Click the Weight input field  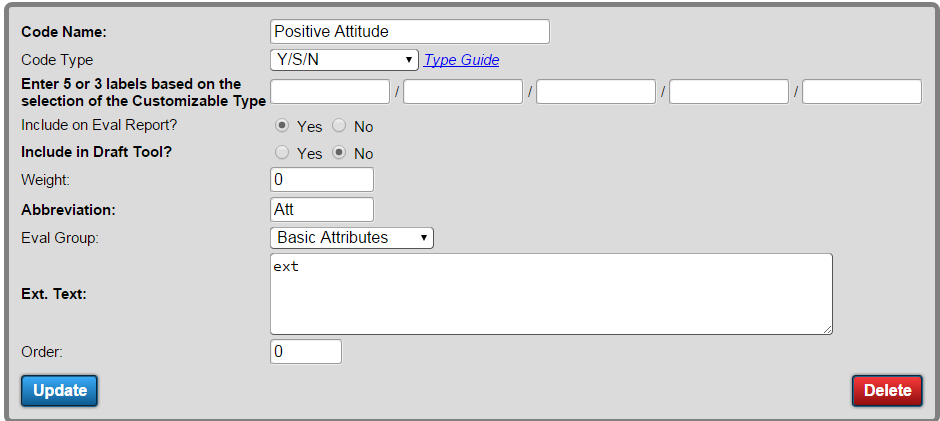coord(322,179)
